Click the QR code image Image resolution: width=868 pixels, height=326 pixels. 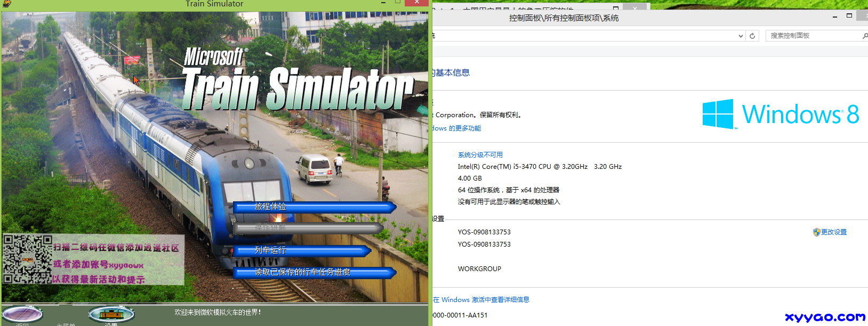tap(28, 259)
